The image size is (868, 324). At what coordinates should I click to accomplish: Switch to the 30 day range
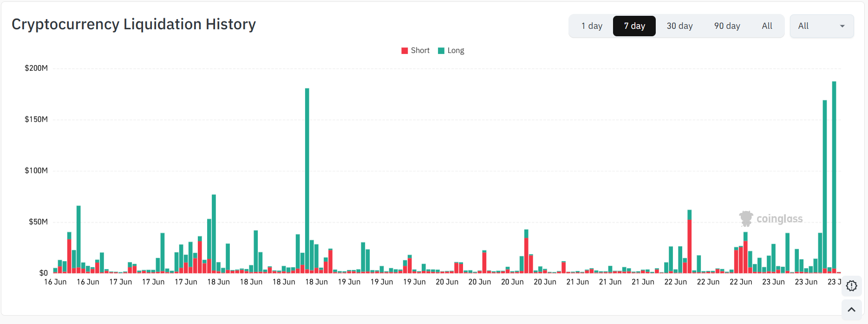(x=679, y=26)
